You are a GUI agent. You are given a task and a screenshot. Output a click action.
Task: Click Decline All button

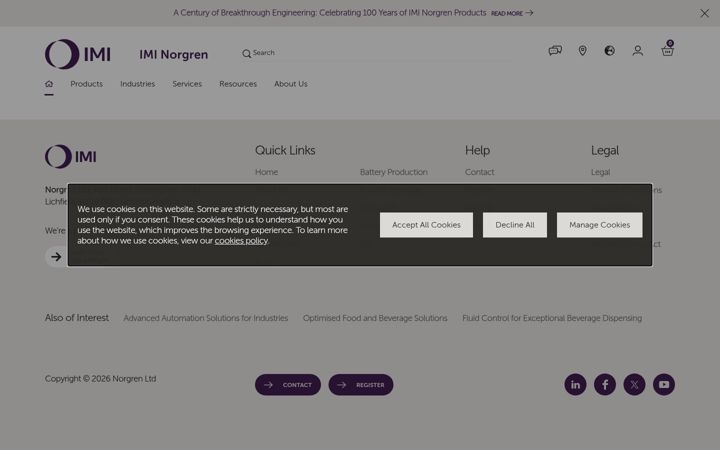[515, 225]
